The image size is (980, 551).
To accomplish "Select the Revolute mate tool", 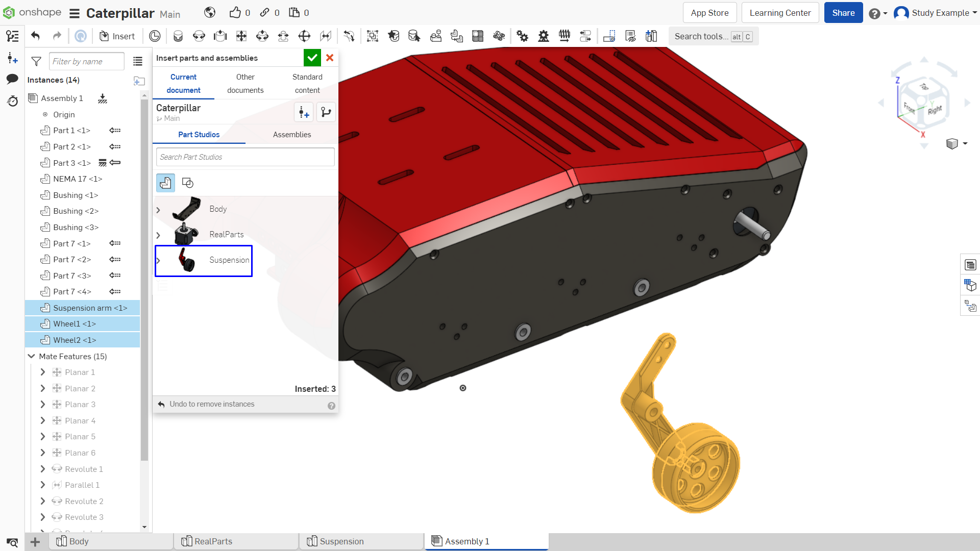I will [199, 36].
